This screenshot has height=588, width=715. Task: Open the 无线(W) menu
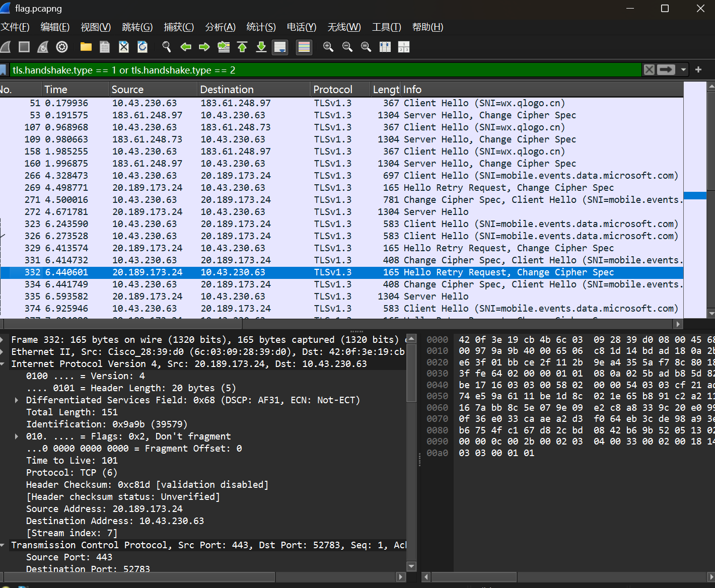pyautogui.click(x=344, y=27)
